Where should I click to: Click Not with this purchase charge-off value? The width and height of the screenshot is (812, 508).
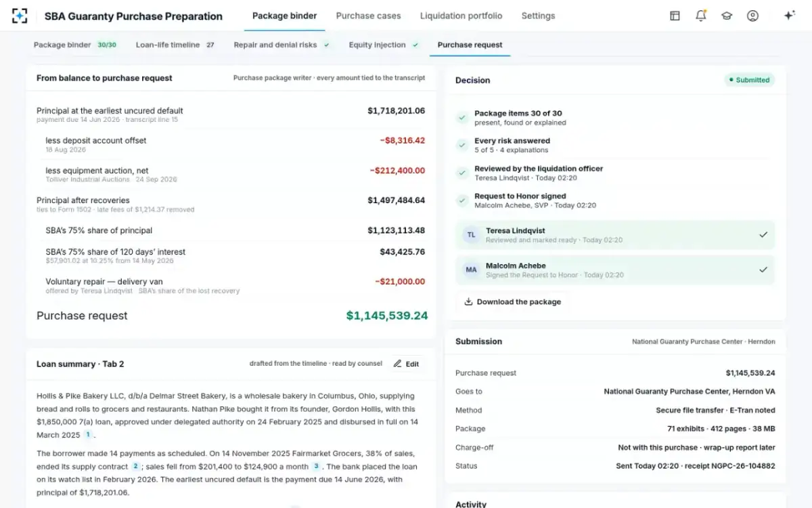point(696,448)
